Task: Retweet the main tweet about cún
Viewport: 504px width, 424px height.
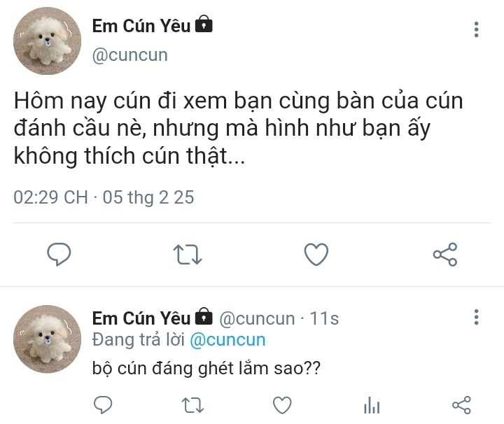Action: pyautogui.click(x=188, y=255)
